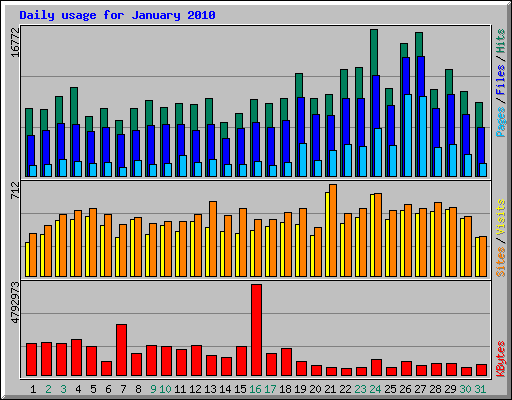Select day 9 on the date axis
The height and width of the screenshot is (400, 512).
coord(153,389)
